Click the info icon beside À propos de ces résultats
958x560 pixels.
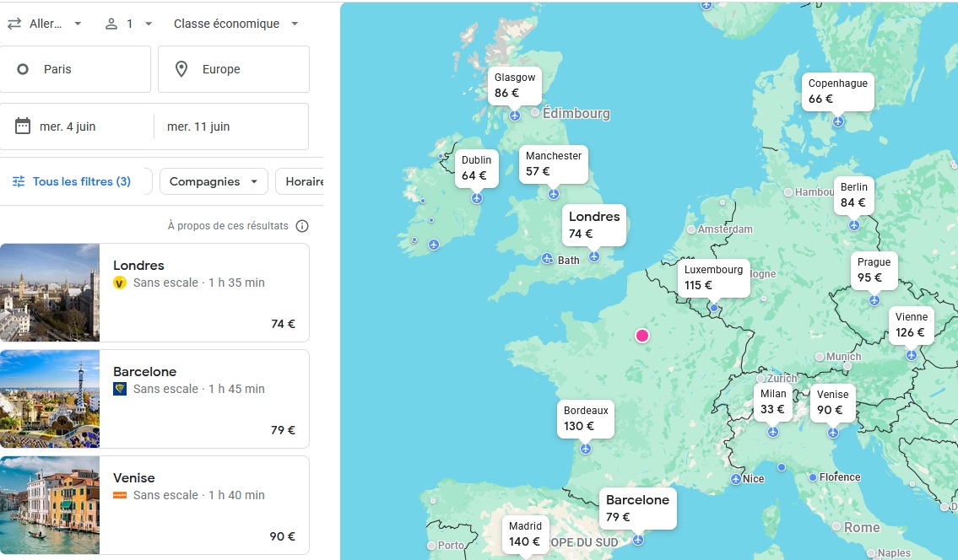pos(302,226)
